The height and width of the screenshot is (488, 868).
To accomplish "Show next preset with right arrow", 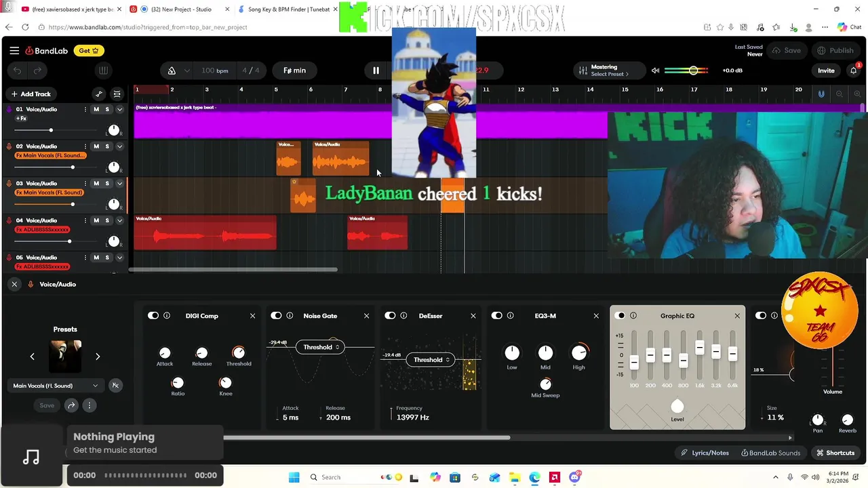I will (98, 357).
